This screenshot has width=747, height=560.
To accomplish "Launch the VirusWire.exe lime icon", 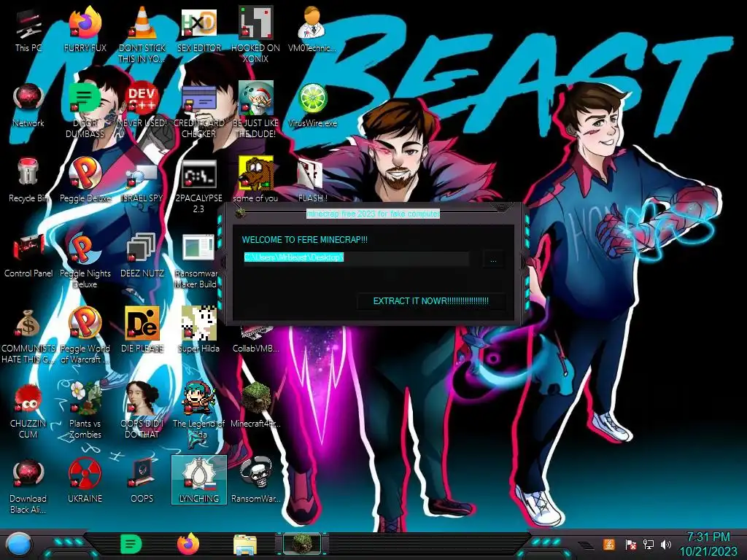I will coord(312,106).
